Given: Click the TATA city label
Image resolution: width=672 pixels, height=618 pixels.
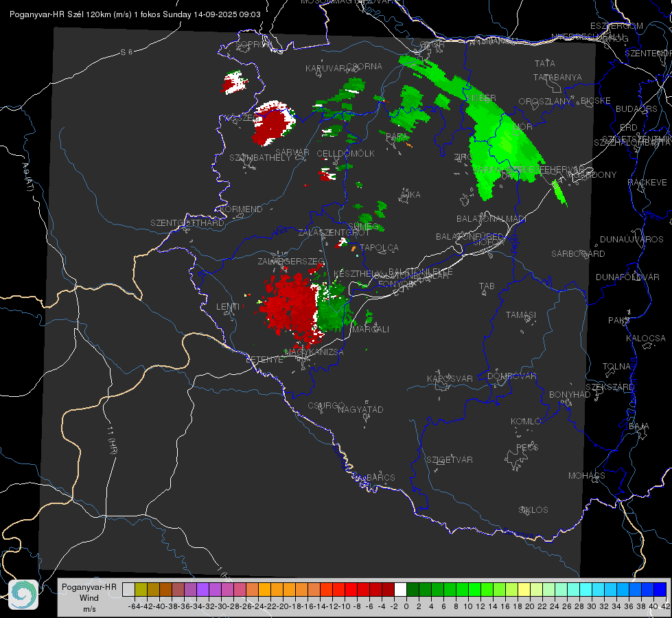Looking at the screenshot, I should tap(545, 63).
